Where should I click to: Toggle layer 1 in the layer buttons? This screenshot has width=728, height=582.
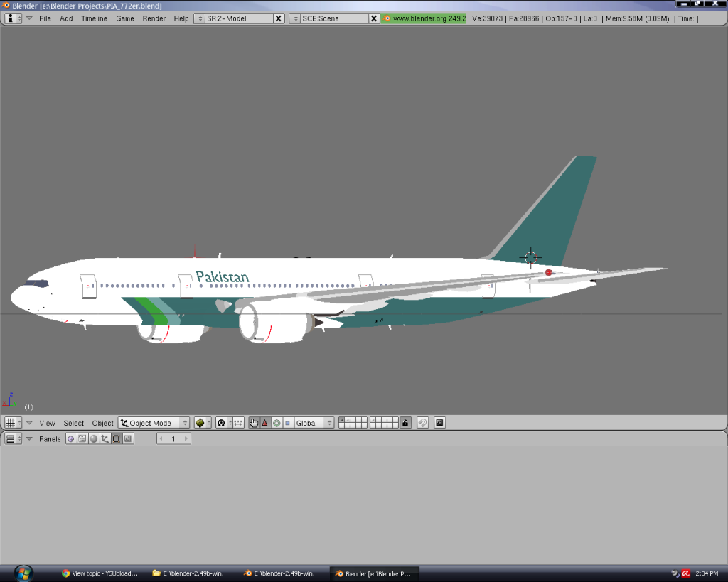342,420
